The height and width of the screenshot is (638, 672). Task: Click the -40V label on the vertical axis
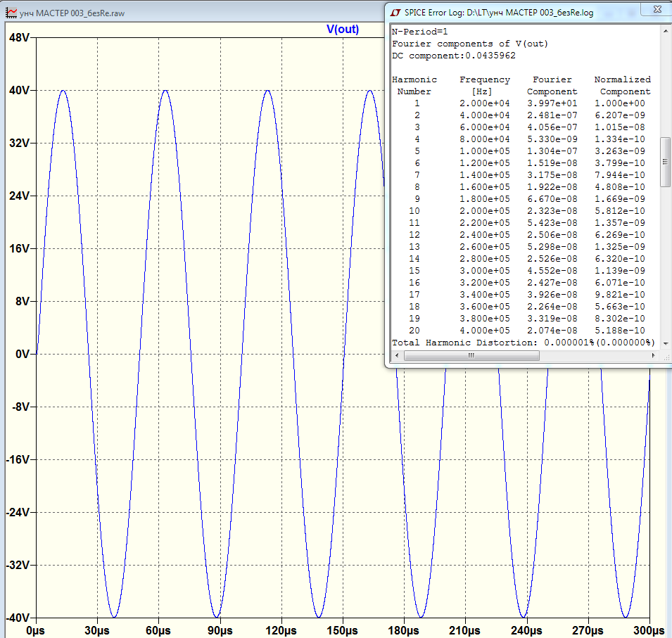tap(17, 618)
